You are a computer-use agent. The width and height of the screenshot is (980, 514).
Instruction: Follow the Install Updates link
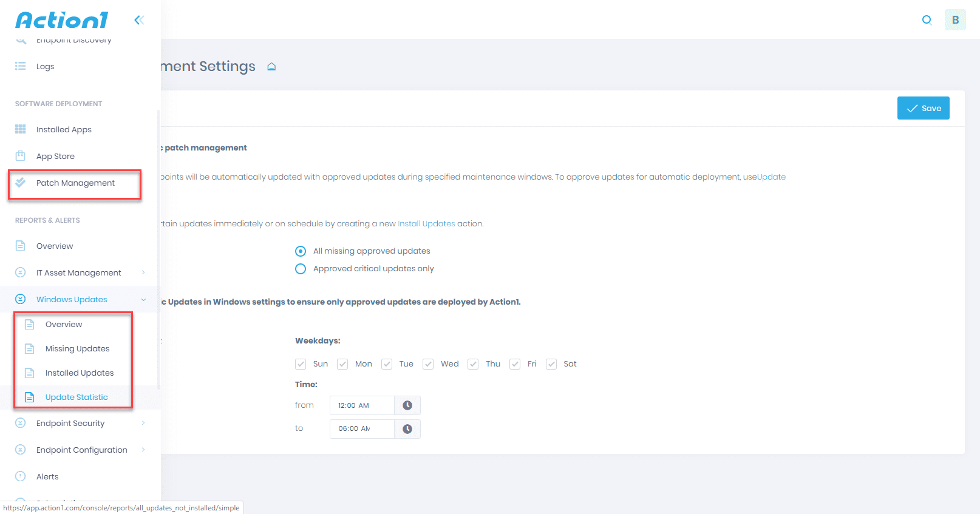click(426, 224)
